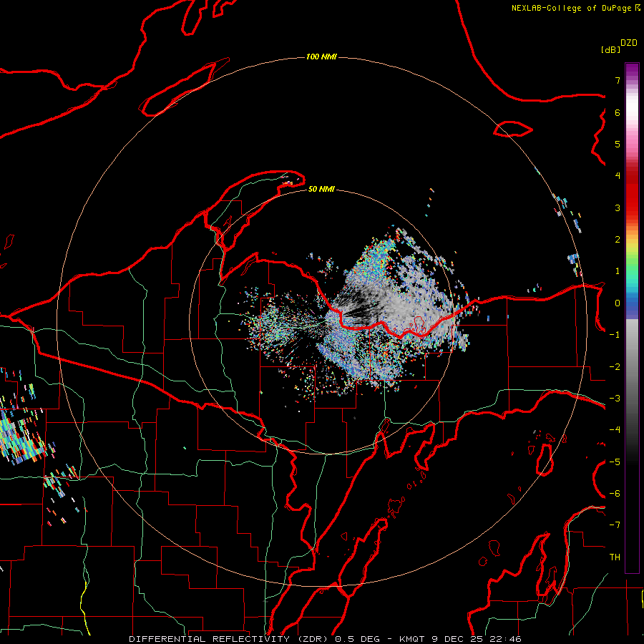Click the DZD legend title
The image size is (644, 644).
(x=629, y=43)
